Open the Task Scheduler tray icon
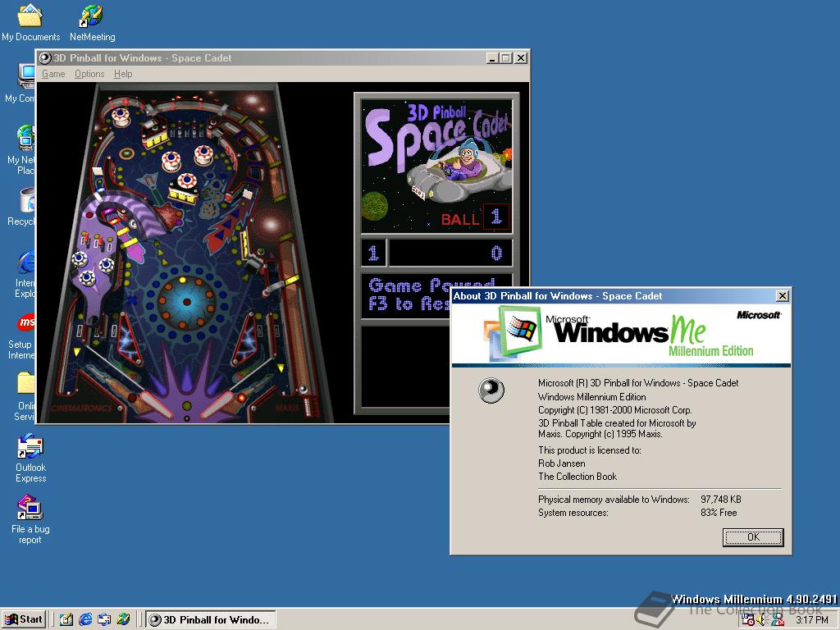The height and width of the screenshot is (630, 840). pyautogui.click(x=747, y=620)
